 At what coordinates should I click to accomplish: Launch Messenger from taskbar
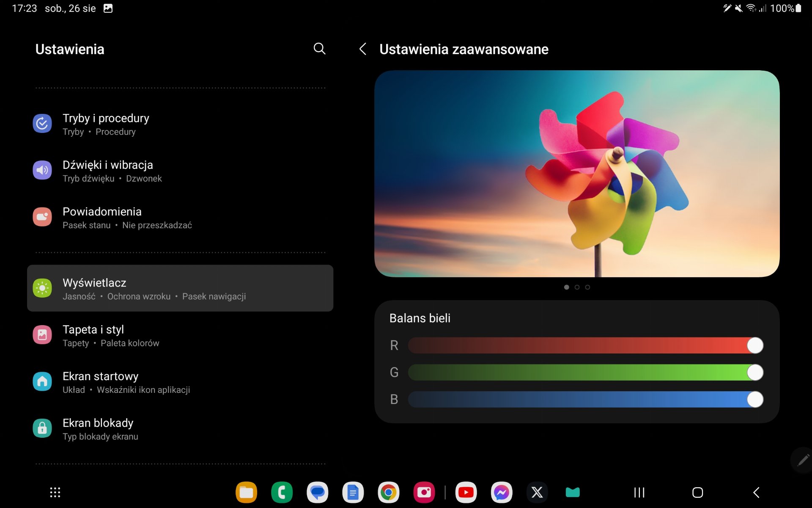tap(502, 492)
